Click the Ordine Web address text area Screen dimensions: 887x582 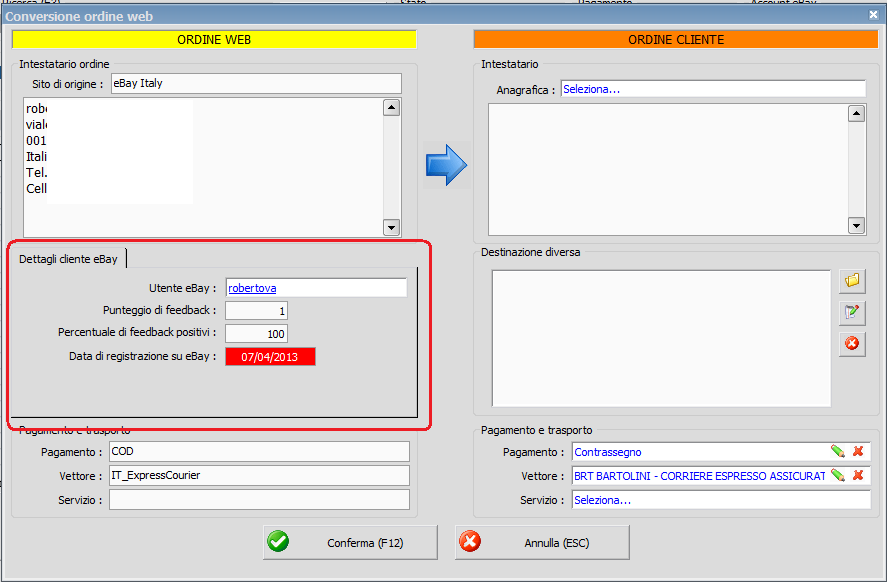click(203, 167)
